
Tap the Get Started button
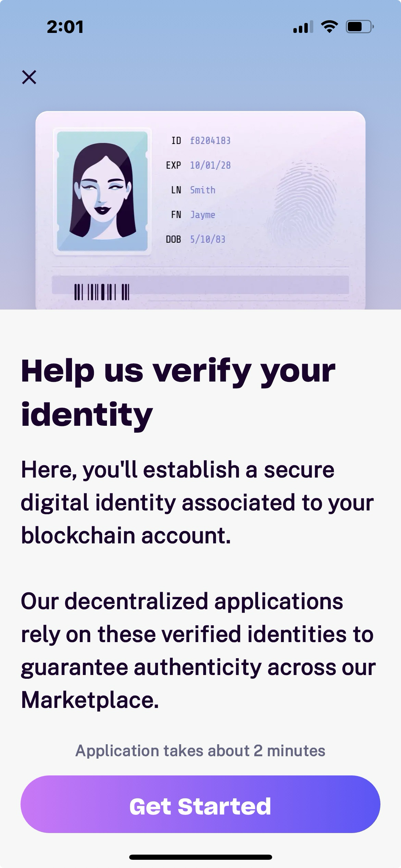200,804
